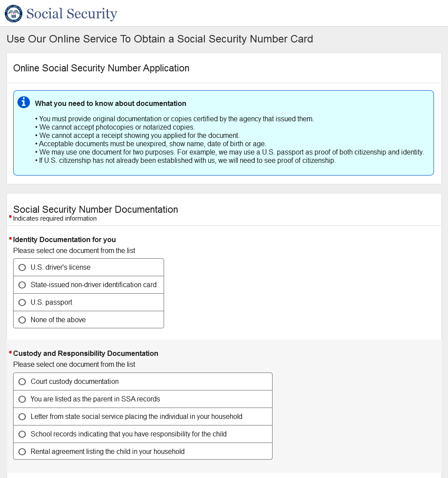Select Court custody documentation option

(x=22, y=382)
